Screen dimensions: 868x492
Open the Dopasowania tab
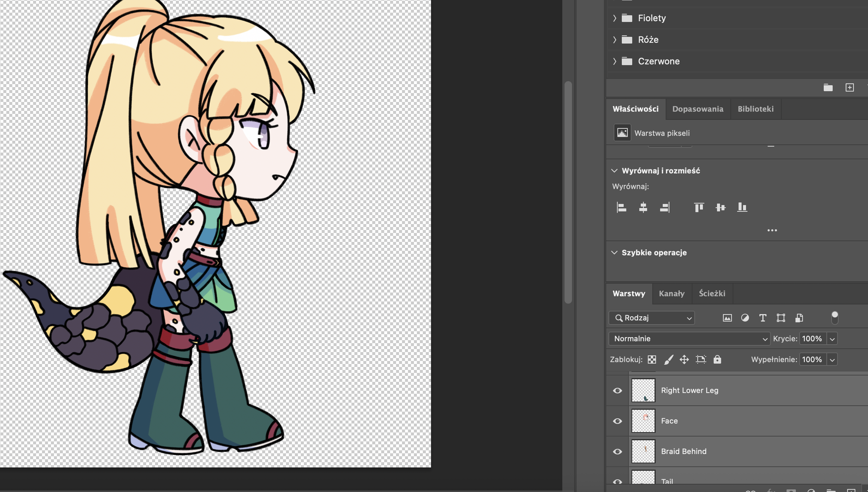tap(698, 109)
